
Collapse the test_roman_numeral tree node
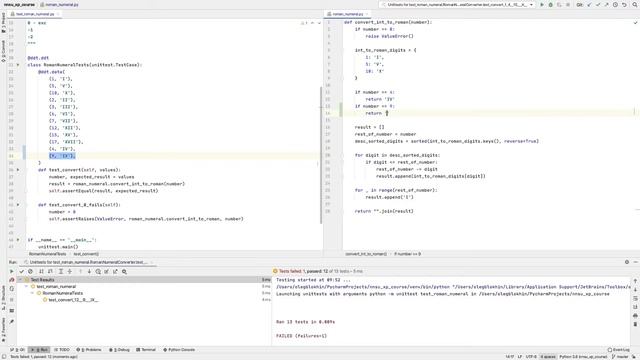tap(27, 287)
